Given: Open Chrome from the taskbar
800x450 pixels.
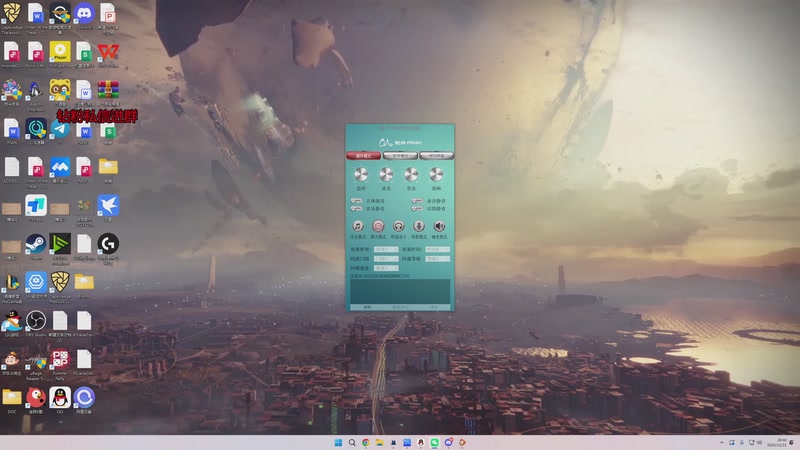Looking at the screenshot, I should [366, 442].
